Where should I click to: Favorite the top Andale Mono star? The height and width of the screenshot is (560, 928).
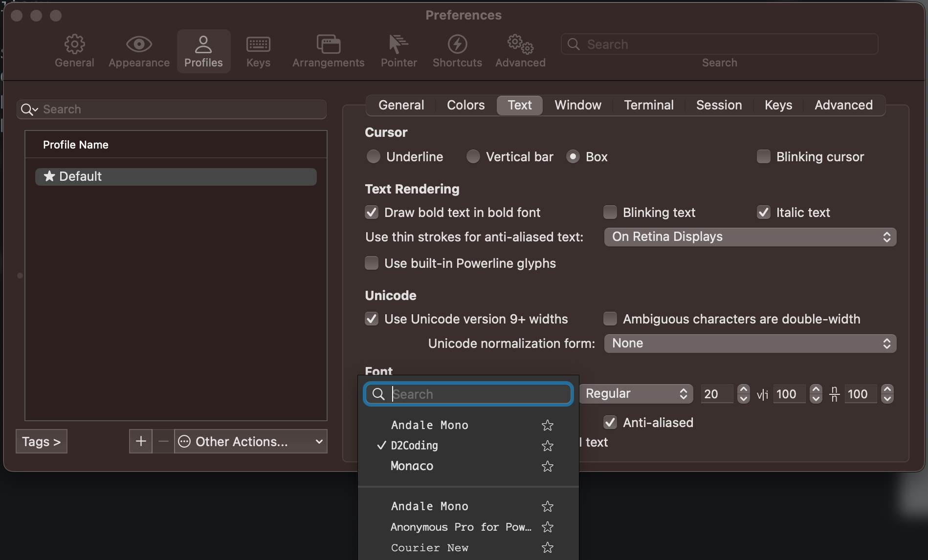tap(548, 425)
